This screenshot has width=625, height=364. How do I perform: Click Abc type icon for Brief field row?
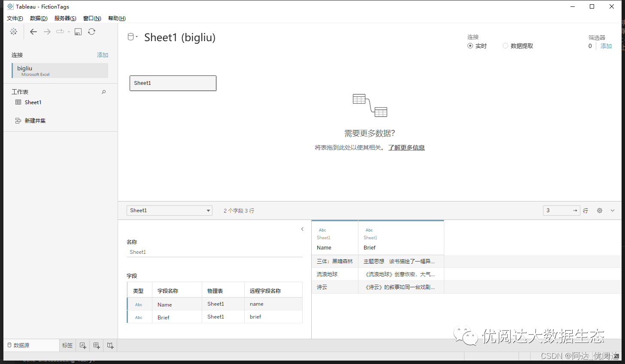click(139, 318)
